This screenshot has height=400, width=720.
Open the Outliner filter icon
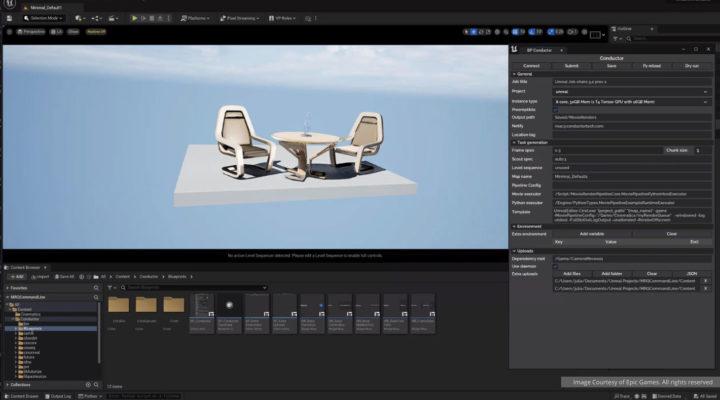point(616,39)
